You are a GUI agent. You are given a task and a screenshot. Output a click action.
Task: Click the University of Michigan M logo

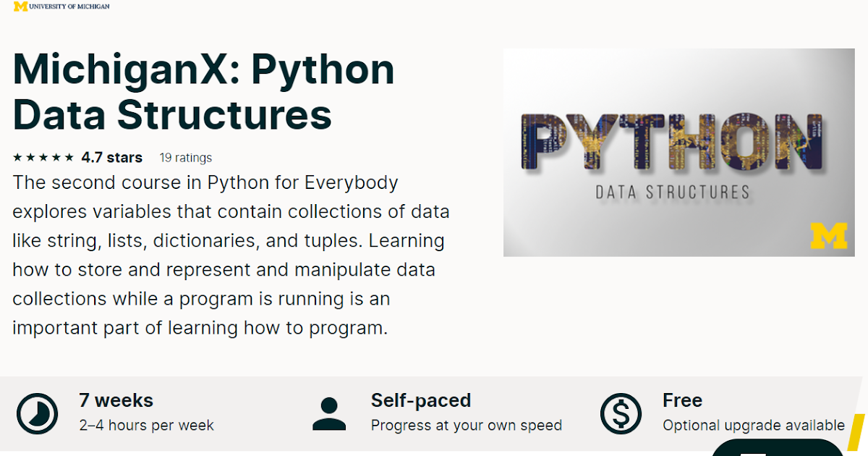[x=20, y=7]
